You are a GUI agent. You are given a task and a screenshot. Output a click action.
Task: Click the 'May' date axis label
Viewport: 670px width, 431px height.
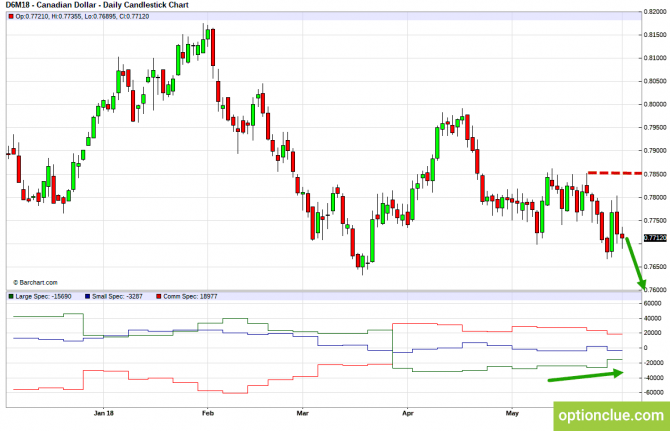tap(512, 413)
